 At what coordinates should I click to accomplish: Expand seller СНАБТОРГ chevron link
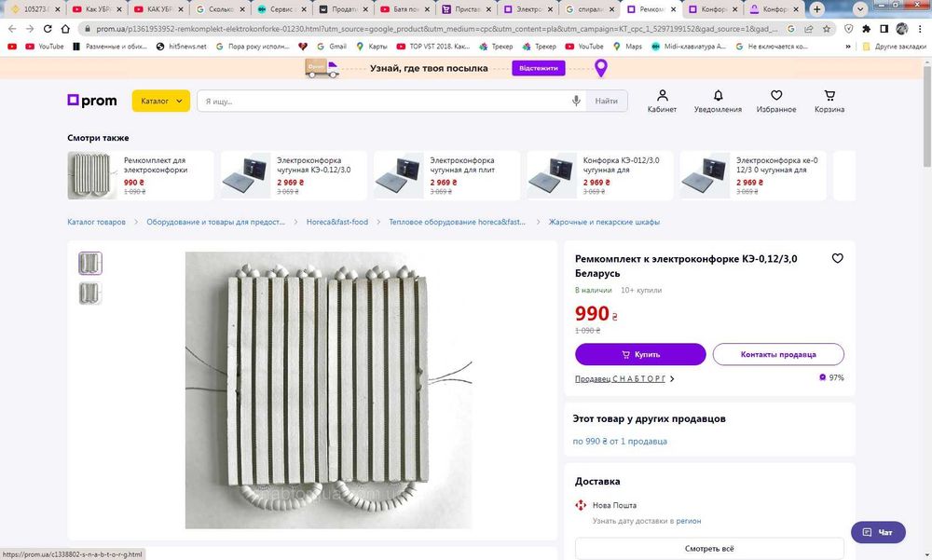(671, 379)
